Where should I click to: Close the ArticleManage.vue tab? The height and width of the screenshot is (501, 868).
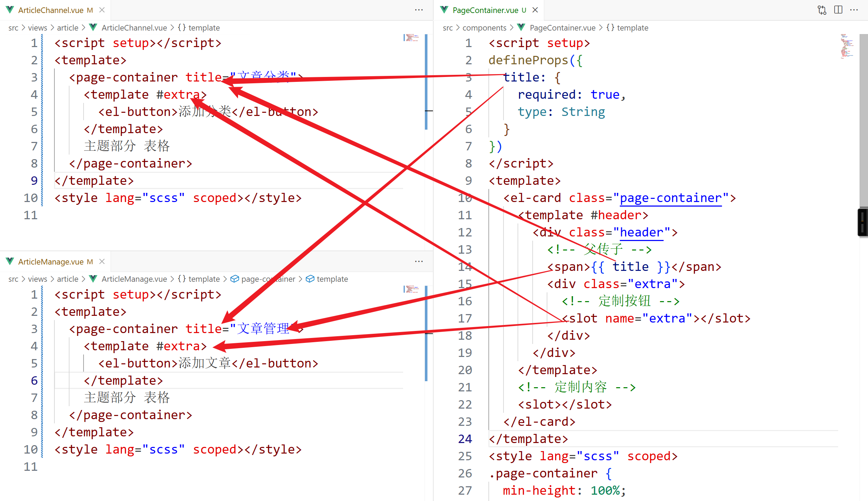point(102,261)
